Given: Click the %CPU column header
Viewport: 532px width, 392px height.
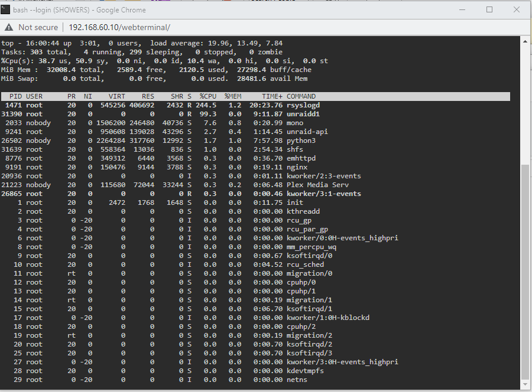Looking at the screenshot, I should pyautogui.click(x=208, y=97).
